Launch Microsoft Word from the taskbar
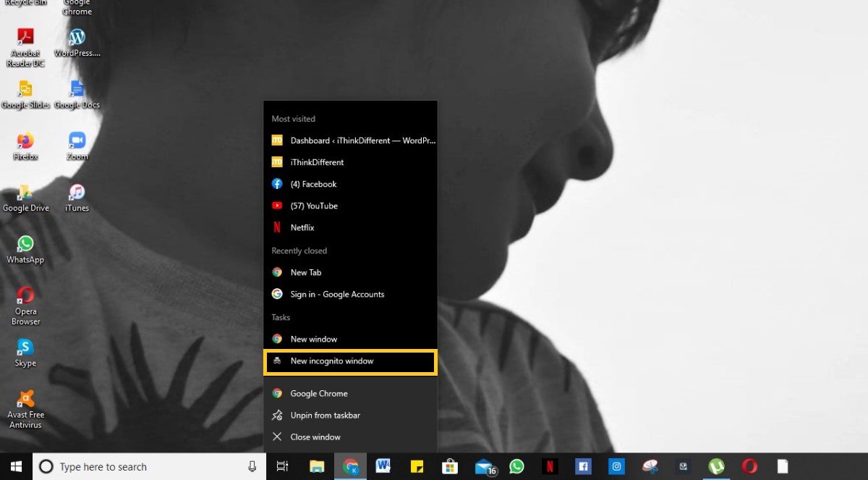 pos(383,467)
